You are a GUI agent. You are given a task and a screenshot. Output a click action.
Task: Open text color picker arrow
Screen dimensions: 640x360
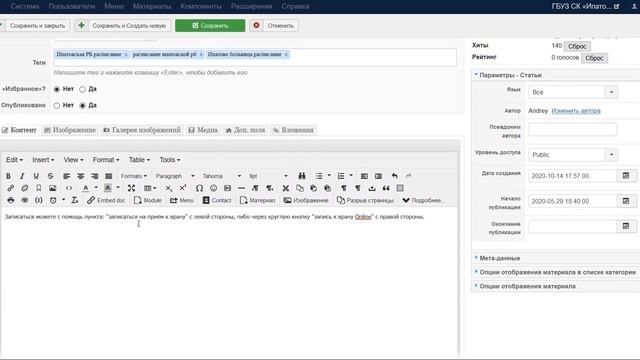(x=96, y=188)
